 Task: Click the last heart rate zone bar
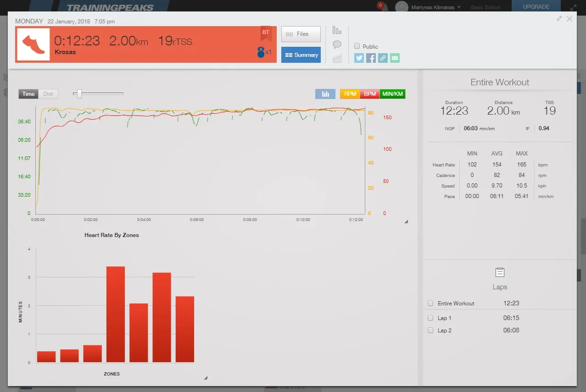[185, 330]
